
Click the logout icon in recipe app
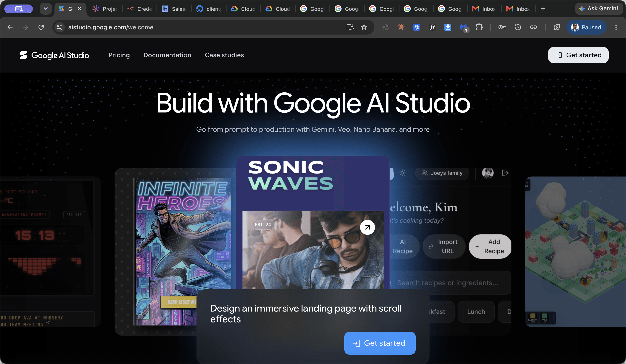pyautogui.click(x=505, y=173)
